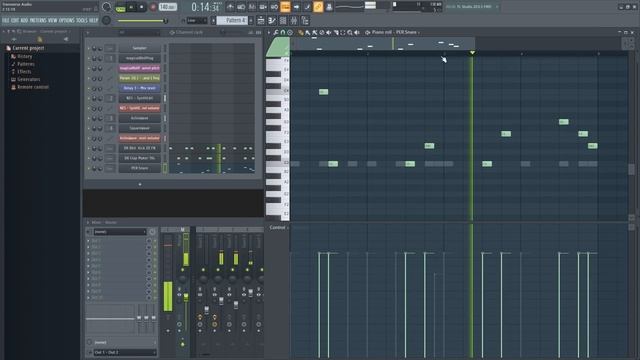Mute the PER Snare channel LED

[89, 168]
